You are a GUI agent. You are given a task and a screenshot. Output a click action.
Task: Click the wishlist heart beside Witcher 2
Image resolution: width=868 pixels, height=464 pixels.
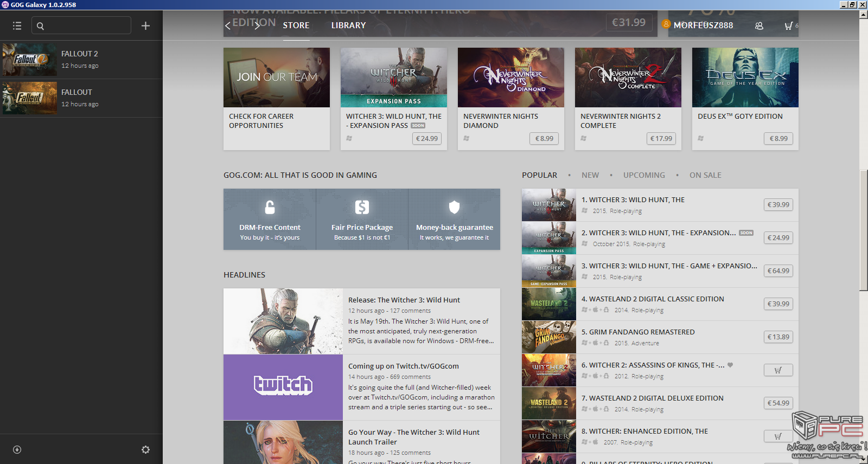click(x=730, y=365)
